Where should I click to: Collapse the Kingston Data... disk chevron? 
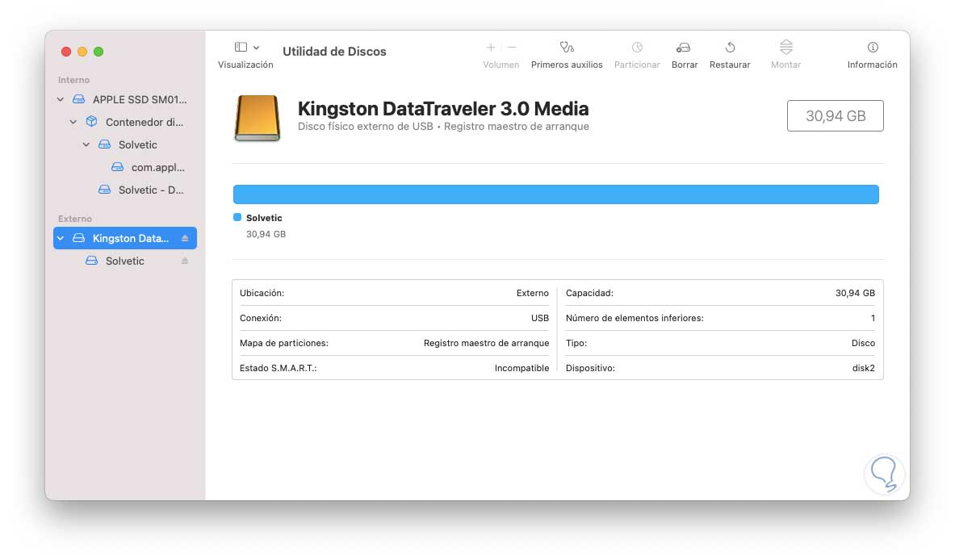[61, 238]
